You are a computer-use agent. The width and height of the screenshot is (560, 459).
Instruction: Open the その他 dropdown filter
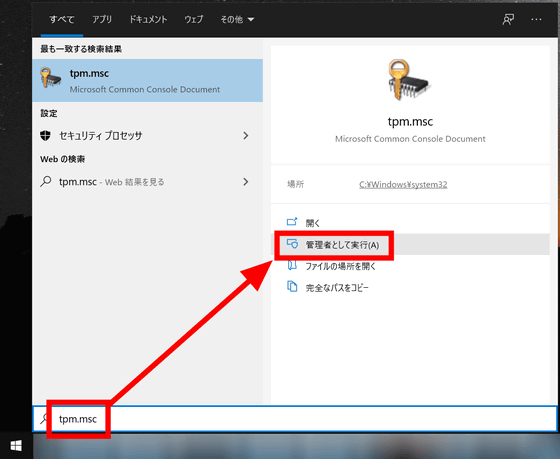pyautogui.click(x=237, y=19)
